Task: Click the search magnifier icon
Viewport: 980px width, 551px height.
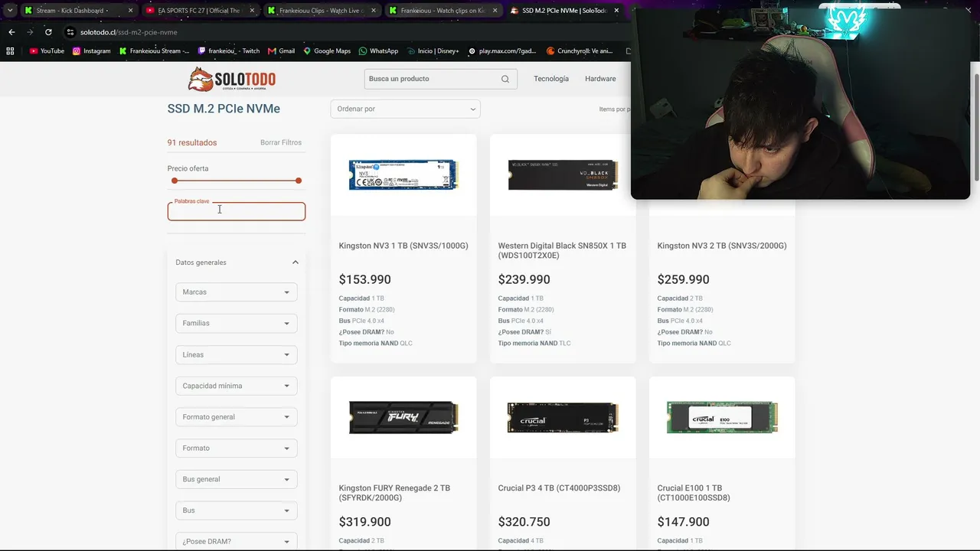Action: [505, 79]
